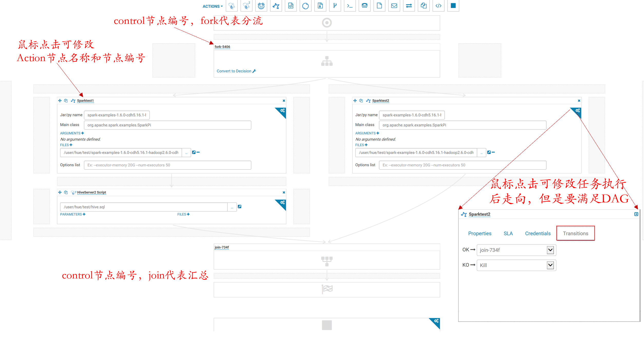Select the Spark program action icon
This screenshot has height=337, width=644.
point(276,6)
